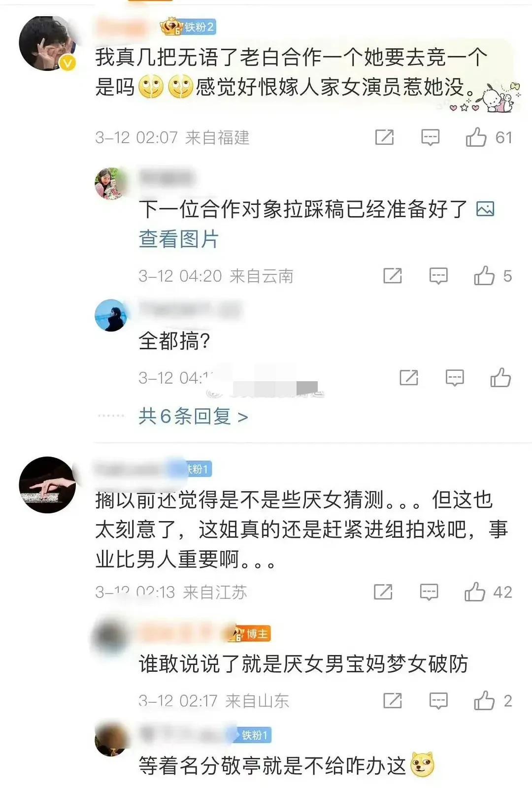Like the reply posted from 云南
This screenshot has height=789, width=532.
484,276
